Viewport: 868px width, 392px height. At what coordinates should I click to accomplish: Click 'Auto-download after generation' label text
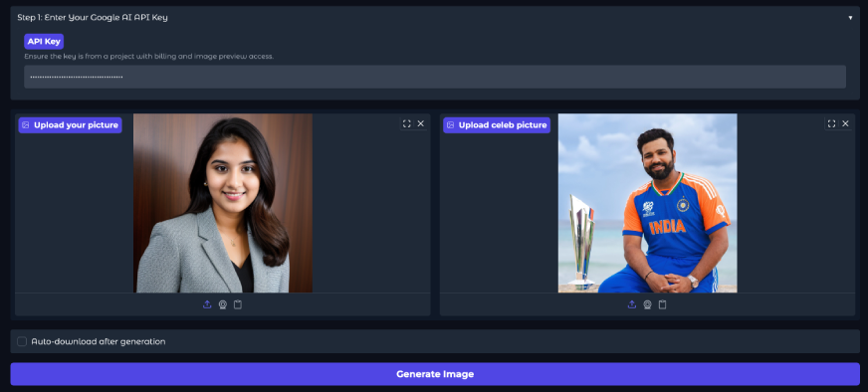99,341
